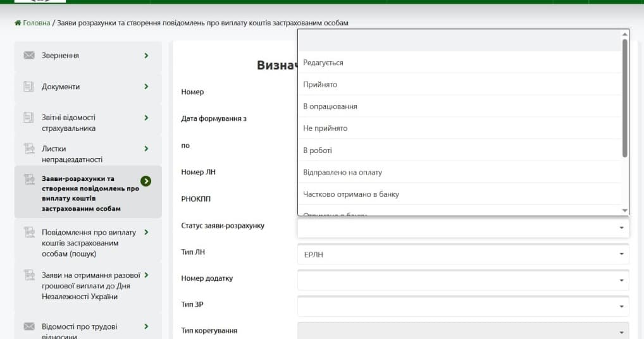644x339 pixels.
Task: Select the Частково отримано в банку option
Action: tap(460, 194)
